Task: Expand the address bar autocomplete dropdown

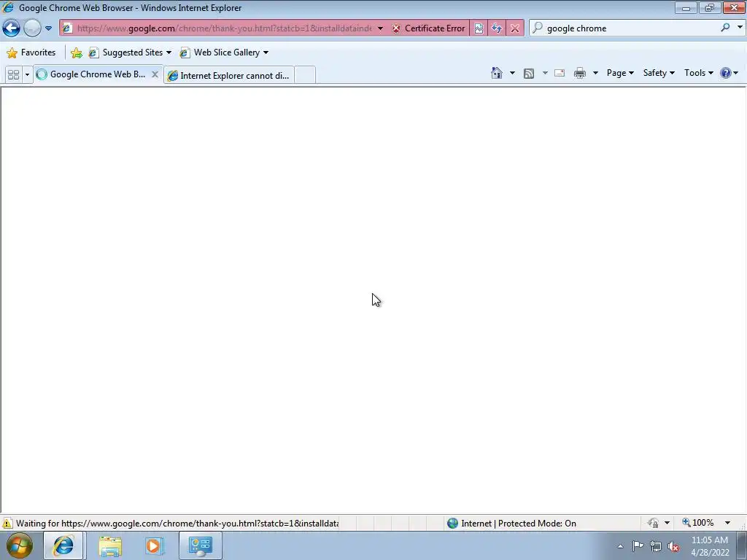Action: tap(380, 28)
